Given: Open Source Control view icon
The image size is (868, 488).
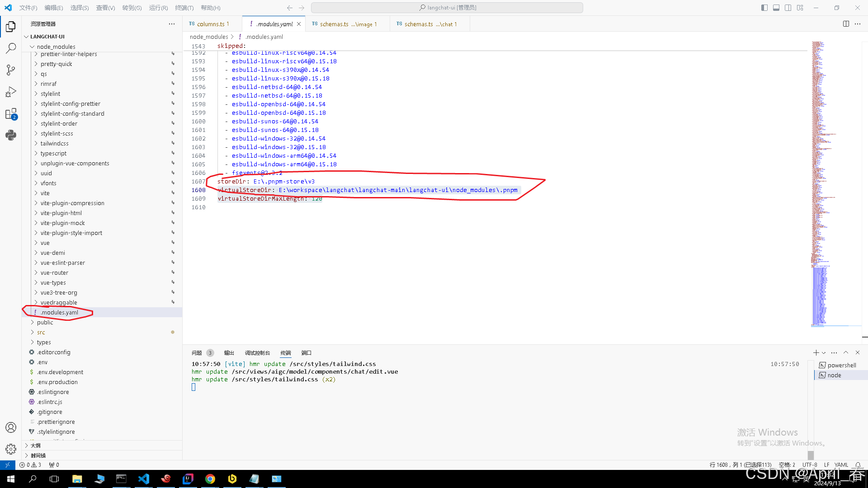Looking at the screenshot, I should tap(11, 70).
